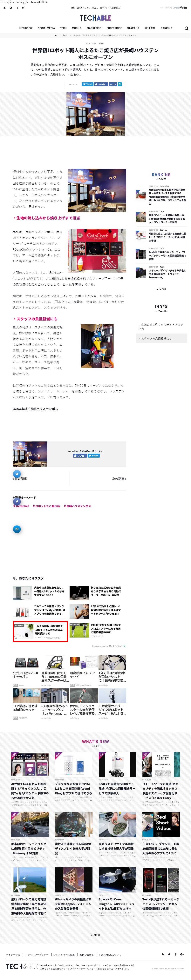The image size is (191, 980).
Task: Open the Facebook icon in the top bar
Action: point(17,8)
